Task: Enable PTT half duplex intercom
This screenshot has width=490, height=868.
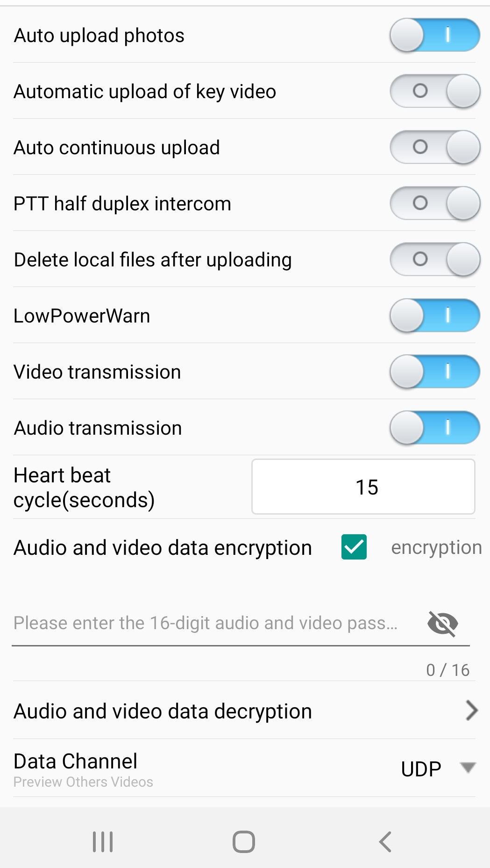Action: [x=435, y=203]
